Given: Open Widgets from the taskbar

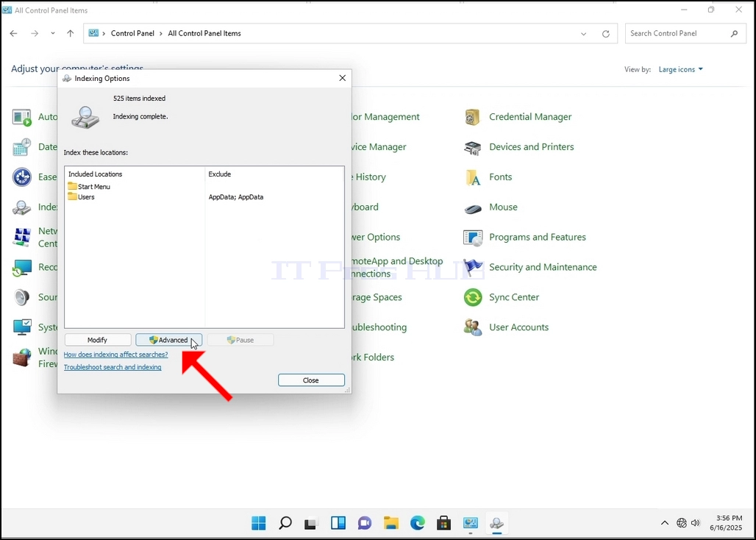Looking at the screenshot, I should [338, 522].
